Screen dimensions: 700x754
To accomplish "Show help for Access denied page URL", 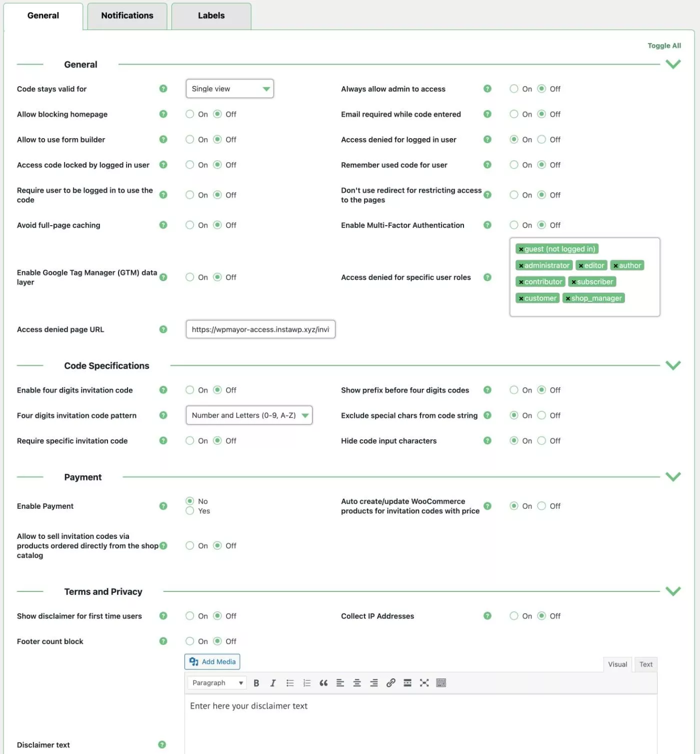I will [x=163, y=329].
